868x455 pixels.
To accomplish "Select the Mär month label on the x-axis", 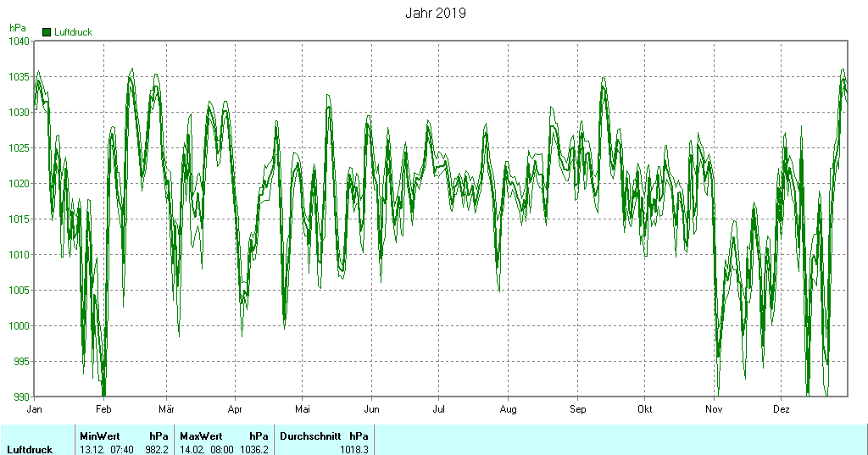I will pyautogui.click(x=166, y=409).
